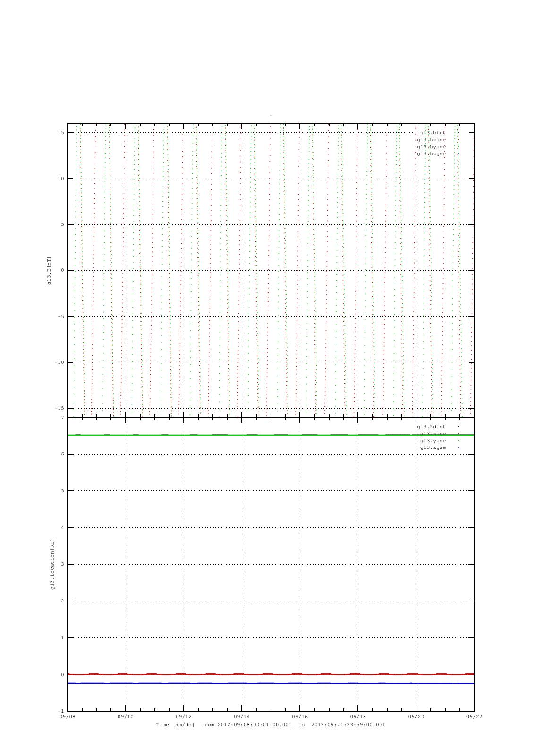Click the 09/12 date tick label
The height and width of the screenshot is (756, 534).
(184, 716)
